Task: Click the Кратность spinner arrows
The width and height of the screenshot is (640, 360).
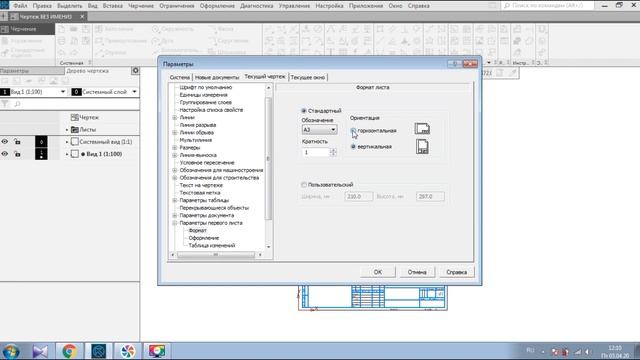Action: click(x=333, y=152)
